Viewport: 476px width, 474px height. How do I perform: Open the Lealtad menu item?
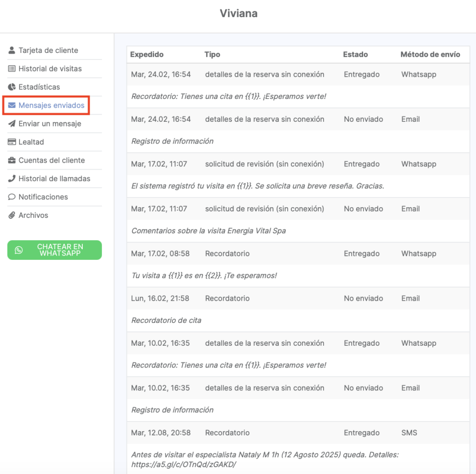pos(31,142)
